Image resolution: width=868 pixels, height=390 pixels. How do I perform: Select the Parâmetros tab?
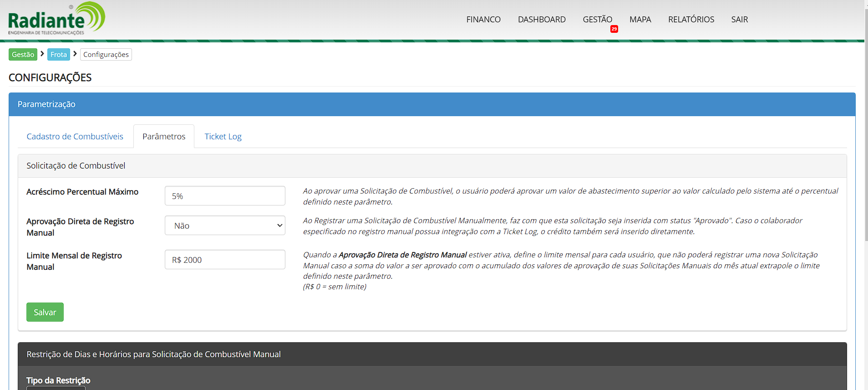point(164,137)
